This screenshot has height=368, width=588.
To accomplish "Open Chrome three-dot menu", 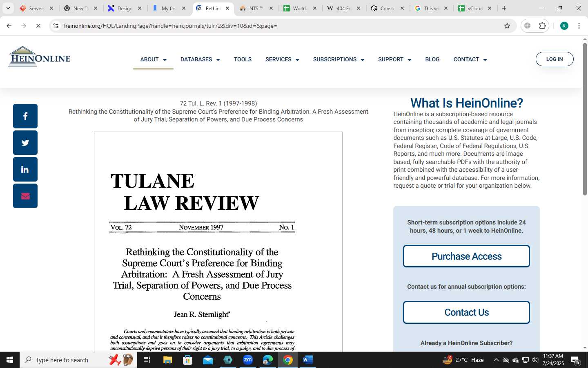I will pos(579,26).
